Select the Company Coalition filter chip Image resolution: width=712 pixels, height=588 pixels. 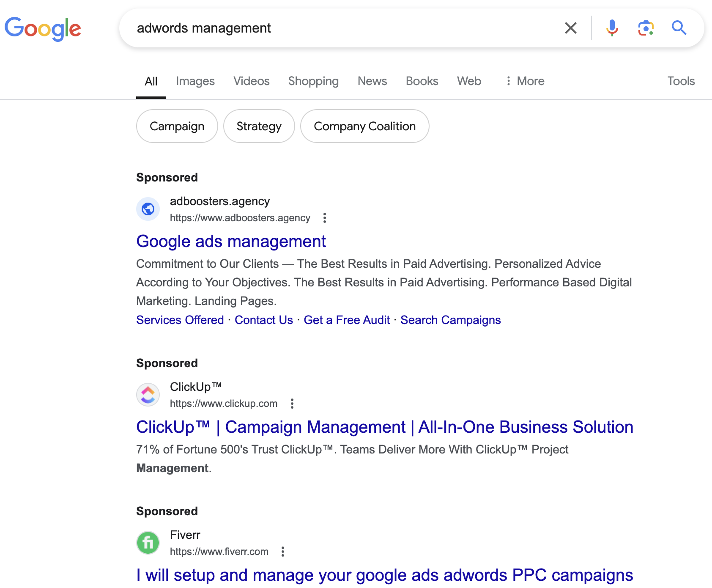(x=364, y=126)
